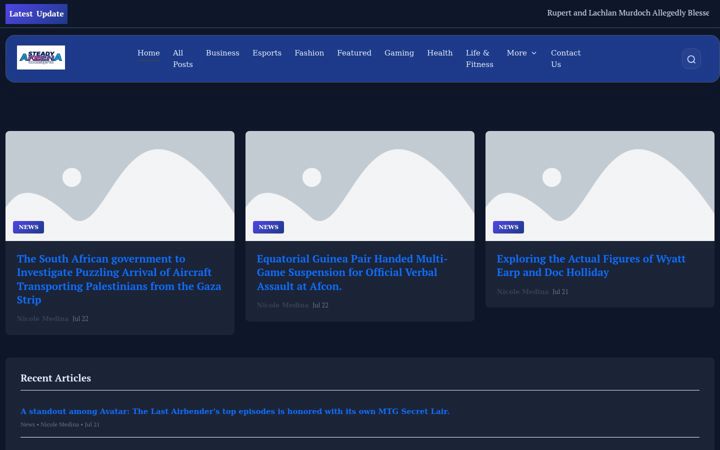
Task: Click Jul 21 date under Wyatt Earp article
Action: 560,292
